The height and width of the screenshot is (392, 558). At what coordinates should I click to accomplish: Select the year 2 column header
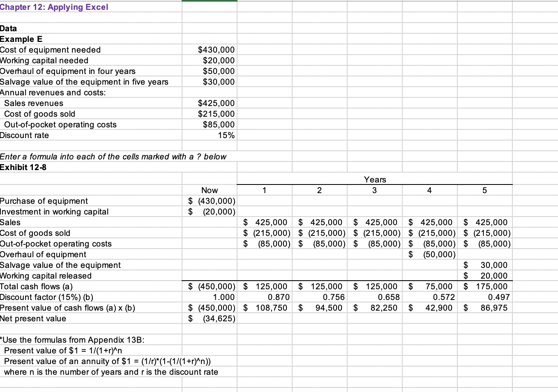pyautogui.click(x=320, y=190)
